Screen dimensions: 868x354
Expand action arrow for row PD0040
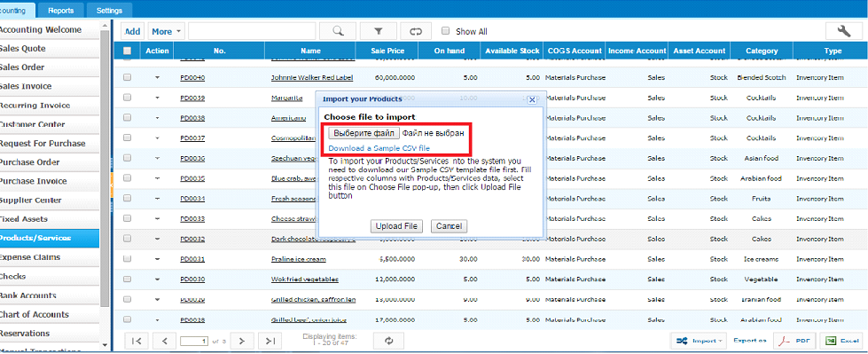point(157,77)
